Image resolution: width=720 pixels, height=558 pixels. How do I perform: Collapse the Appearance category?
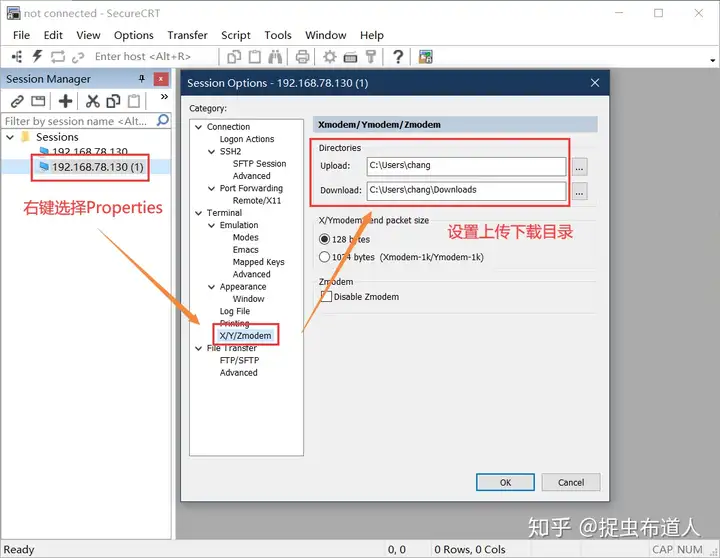(211, 287)
